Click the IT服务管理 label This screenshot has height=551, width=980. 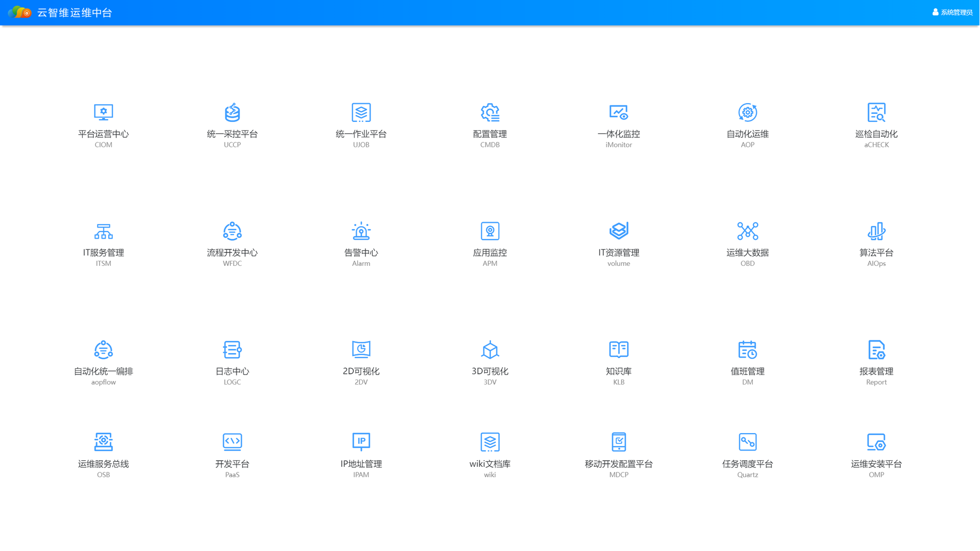pos(103,253)
